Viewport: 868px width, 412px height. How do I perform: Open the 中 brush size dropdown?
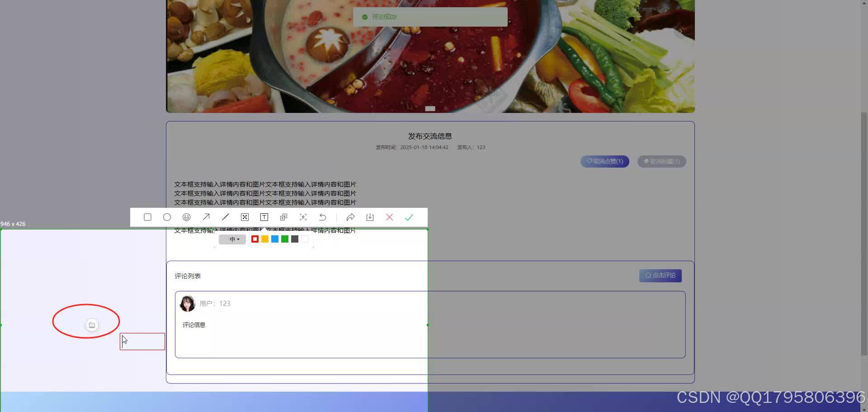pyautogui.click(x=232, y=239)
